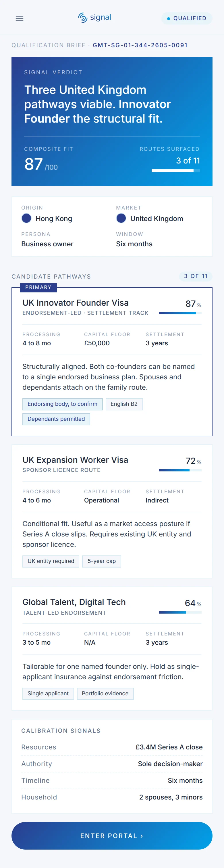Click the United Kingdom market flag circle
224x868 pixels.
tap(121, 218)
